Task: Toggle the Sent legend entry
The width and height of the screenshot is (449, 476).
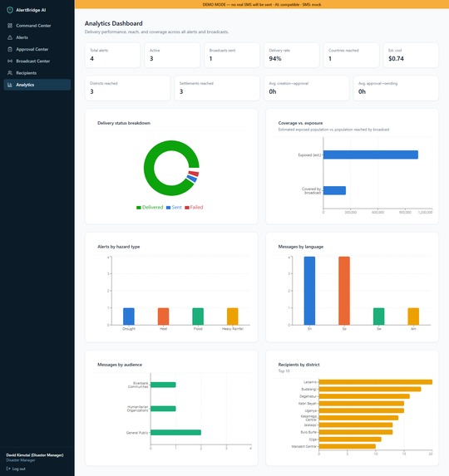Action: tap(174, 208)
